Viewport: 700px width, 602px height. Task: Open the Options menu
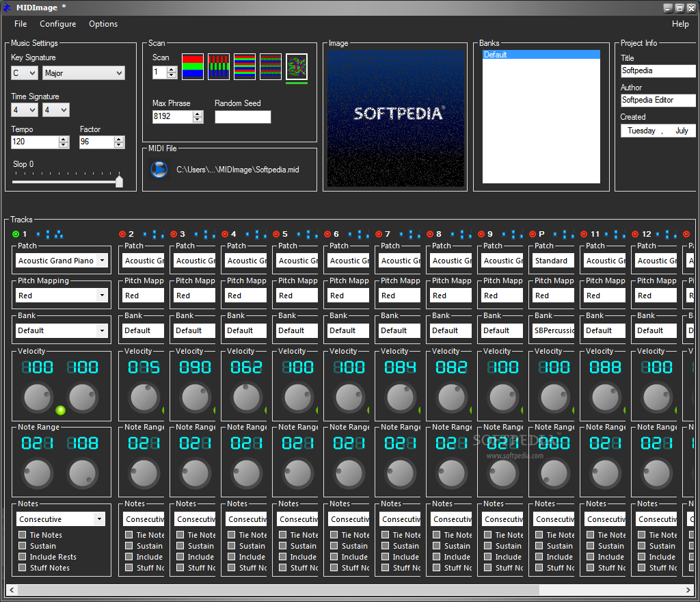coord(103,24)
